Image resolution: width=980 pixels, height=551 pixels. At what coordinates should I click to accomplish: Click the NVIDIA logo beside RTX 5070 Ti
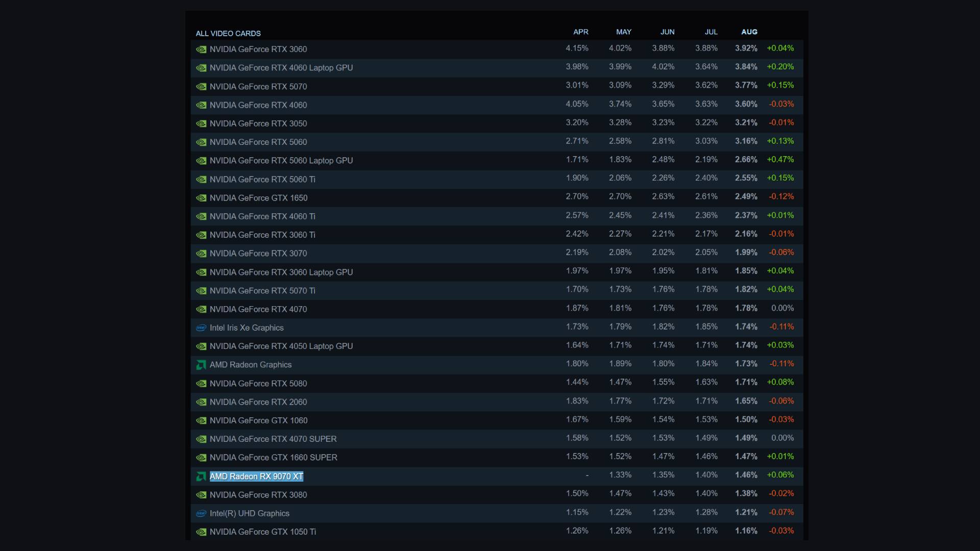point(201,291)
